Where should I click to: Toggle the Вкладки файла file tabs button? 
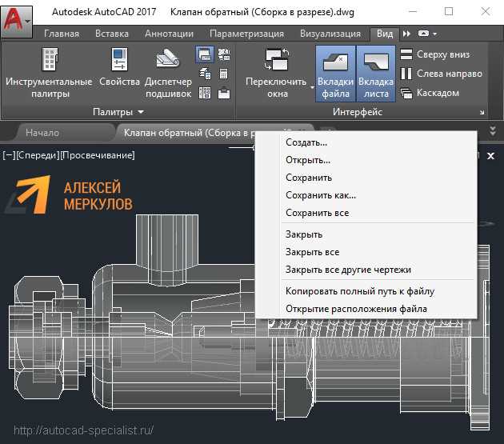tap(335, 72)
